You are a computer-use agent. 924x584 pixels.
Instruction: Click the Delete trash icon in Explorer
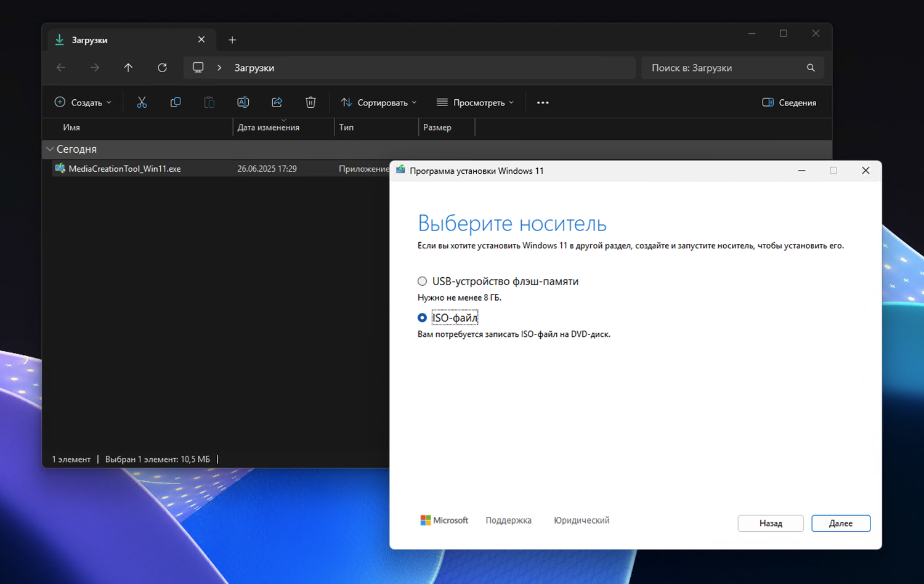[310, 102]
